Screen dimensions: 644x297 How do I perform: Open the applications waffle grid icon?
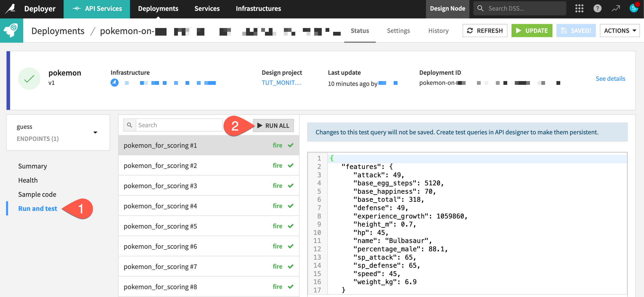(x=580, y=8)
